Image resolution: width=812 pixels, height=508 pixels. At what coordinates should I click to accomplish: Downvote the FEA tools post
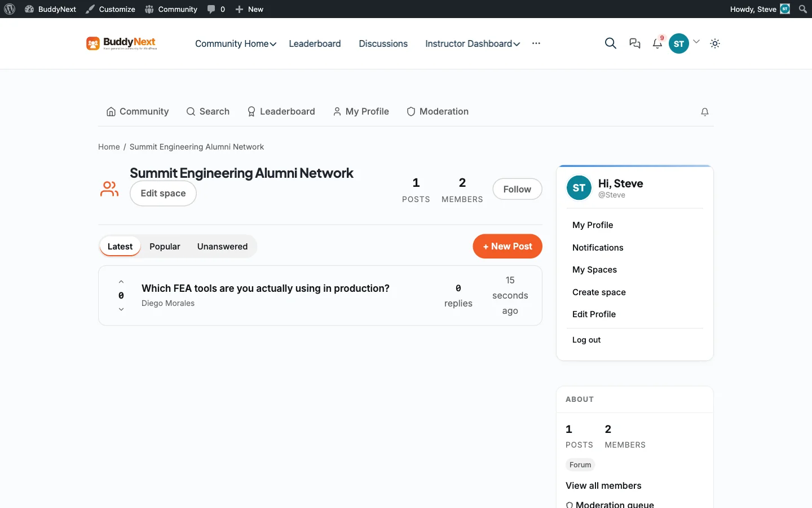point(121,309)
